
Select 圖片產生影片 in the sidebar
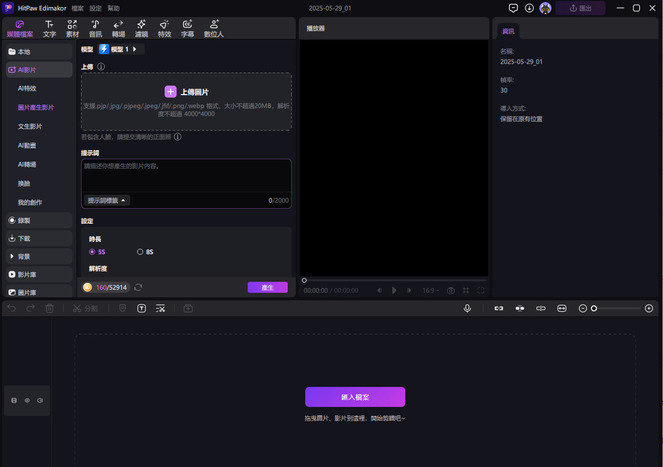[36, 107]
